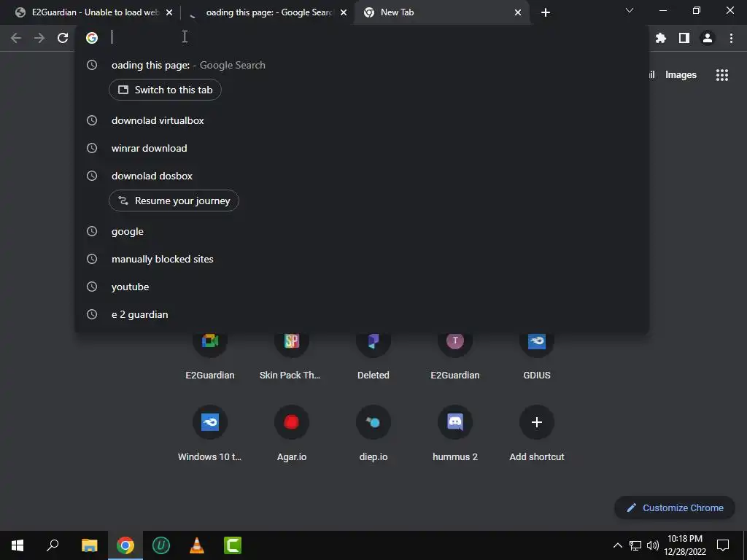Screen dimensions: 747x560
Task: Open the Deleted shortcut
Action: 373,352
